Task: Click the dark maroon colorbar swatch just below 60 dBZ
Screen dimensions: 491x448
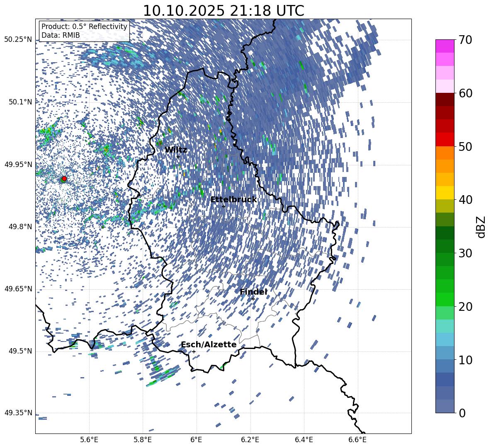Action: (x=445, y=99)
